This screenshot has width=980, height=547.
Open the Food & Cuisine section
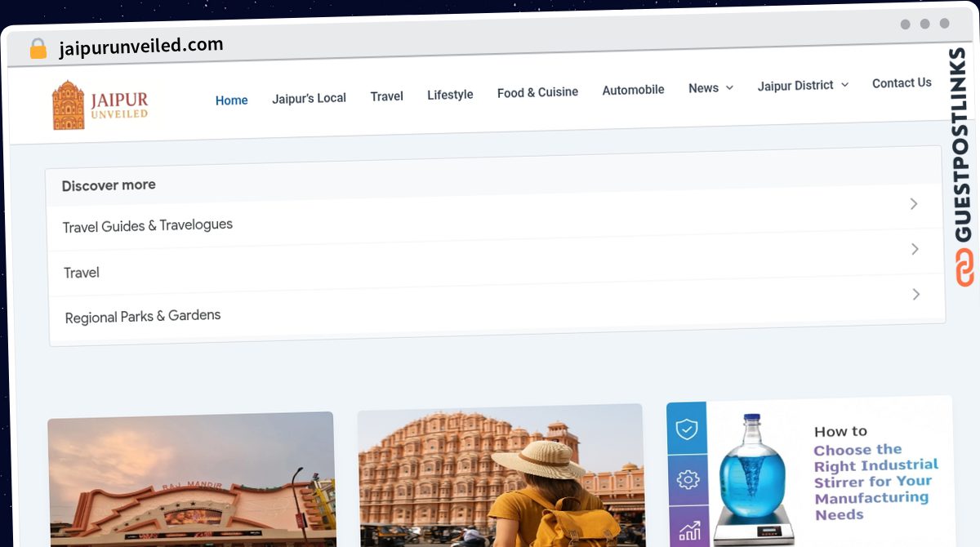click(x=537, y=92)
